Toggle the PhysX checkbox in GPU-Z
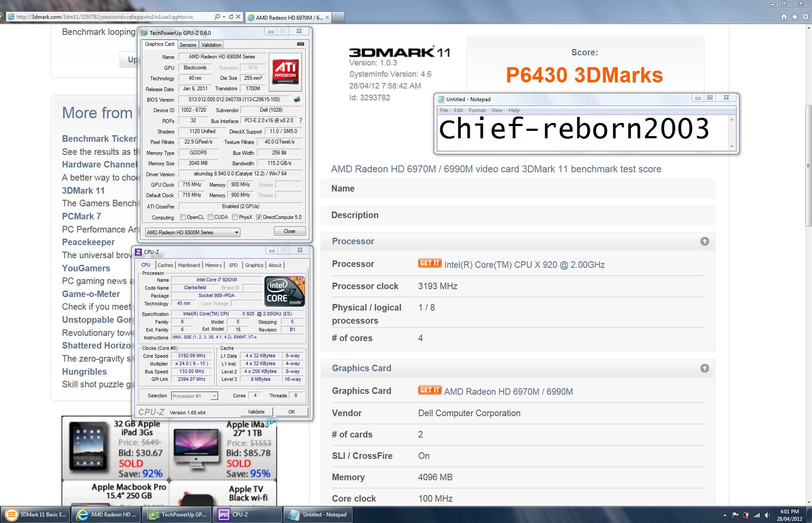 (235, 217)
